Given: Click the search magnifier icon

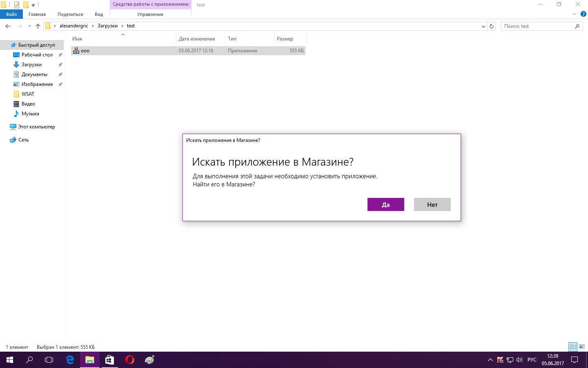Looking at the screenshot, I should click(x=577, y=26).
